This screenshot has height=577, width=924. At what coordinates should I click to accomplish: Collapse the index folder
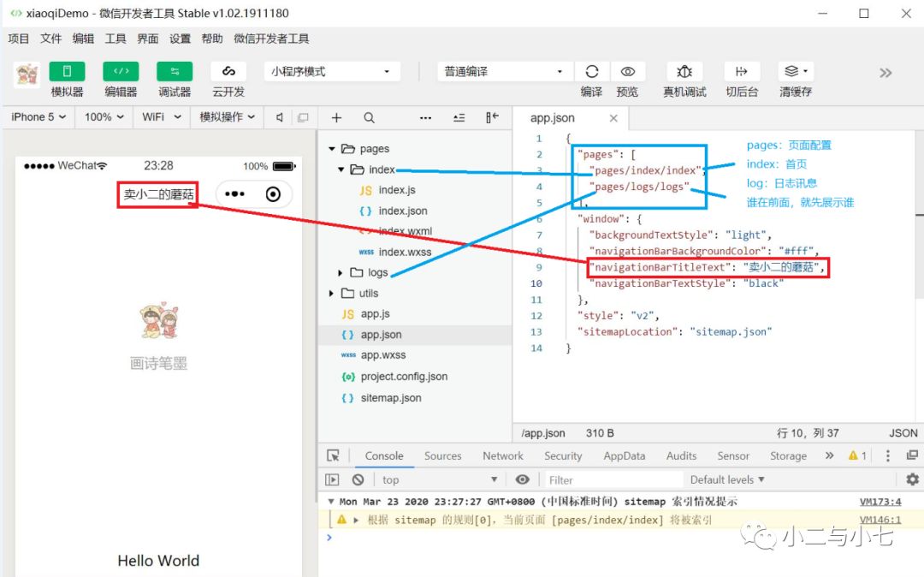coord(341,170)
